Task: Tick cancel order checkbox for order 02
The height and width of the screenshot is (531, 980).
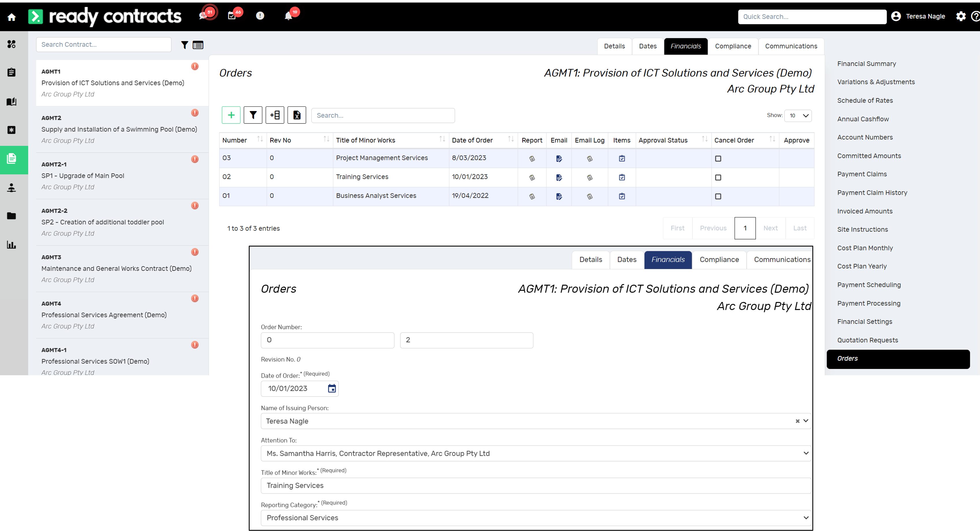Action: (x=718, y=177)
